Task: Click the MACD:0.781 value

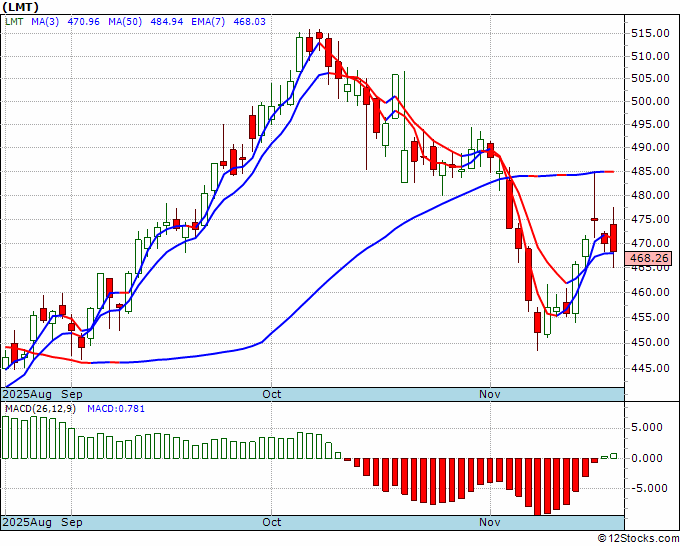Action: click(x=116, y=409)
